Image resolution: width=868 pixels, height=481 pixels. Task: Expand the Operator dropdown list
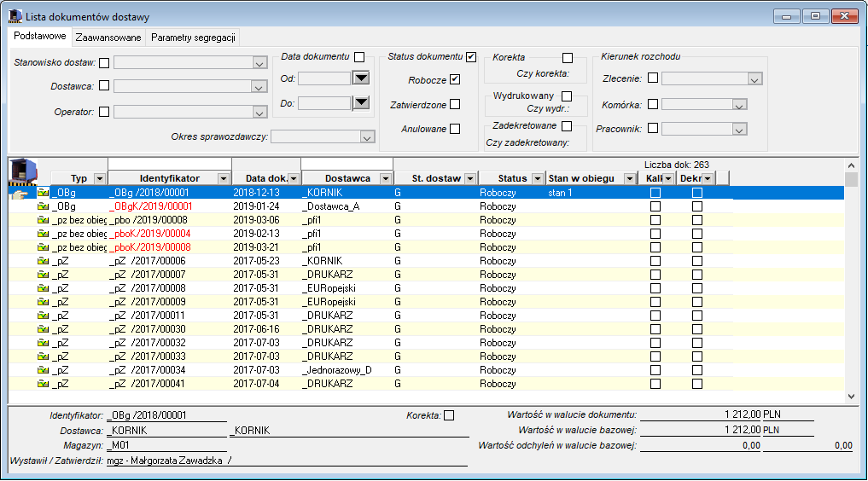259,113
